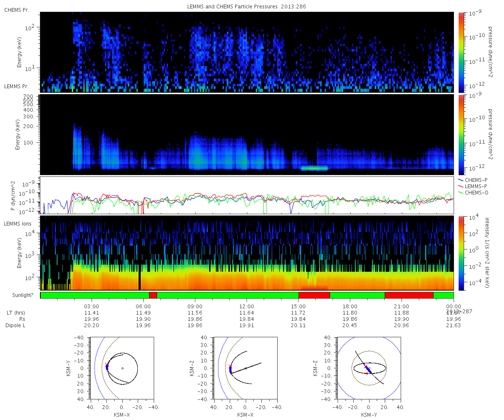Viewport: 504px width, 420px height.
Task: Click the red Sunlight segment spanning 21:00
Action: tap(409, 295)
